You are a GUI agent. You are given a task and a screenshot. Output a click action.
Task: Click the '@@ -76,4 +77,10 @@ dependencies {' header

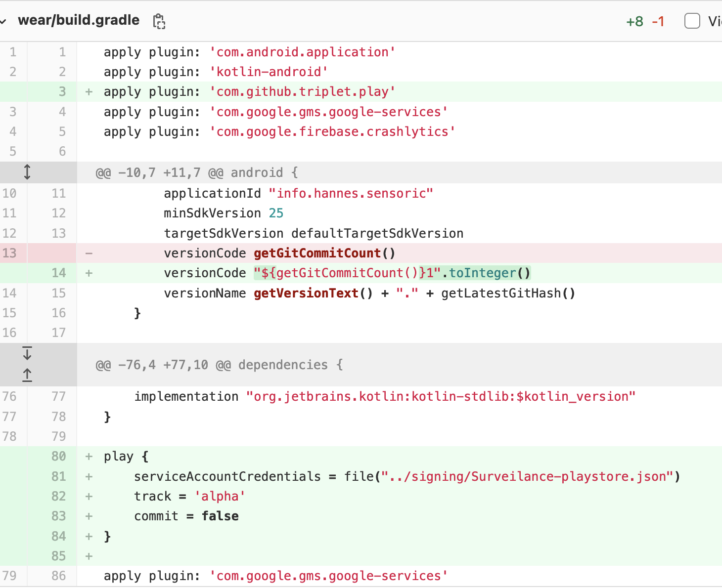(219, 365)
